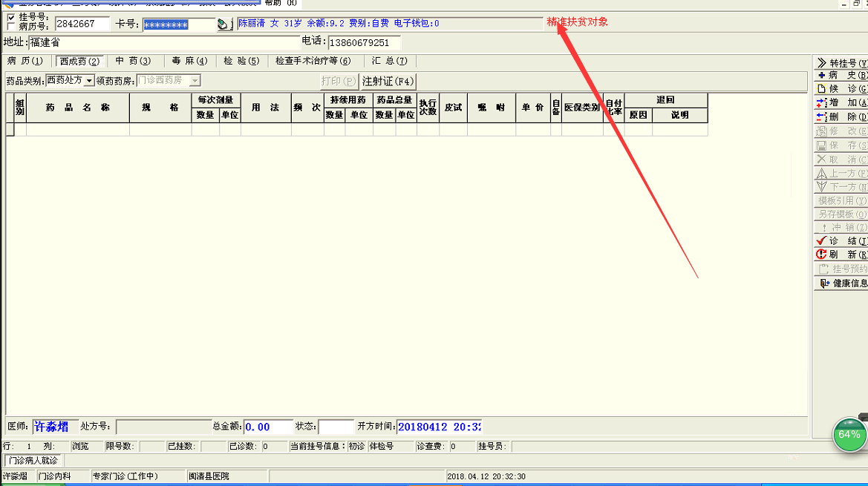Viewport: 868px width, 486px height.
Task: Click the 模板引用(Y) button
Action: [x=841, y=200]
